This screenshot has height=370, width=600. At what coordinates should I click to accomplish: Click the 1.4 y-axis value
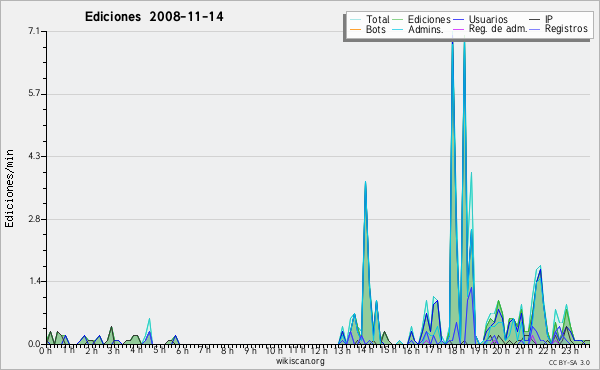click(x=34, y=281)
